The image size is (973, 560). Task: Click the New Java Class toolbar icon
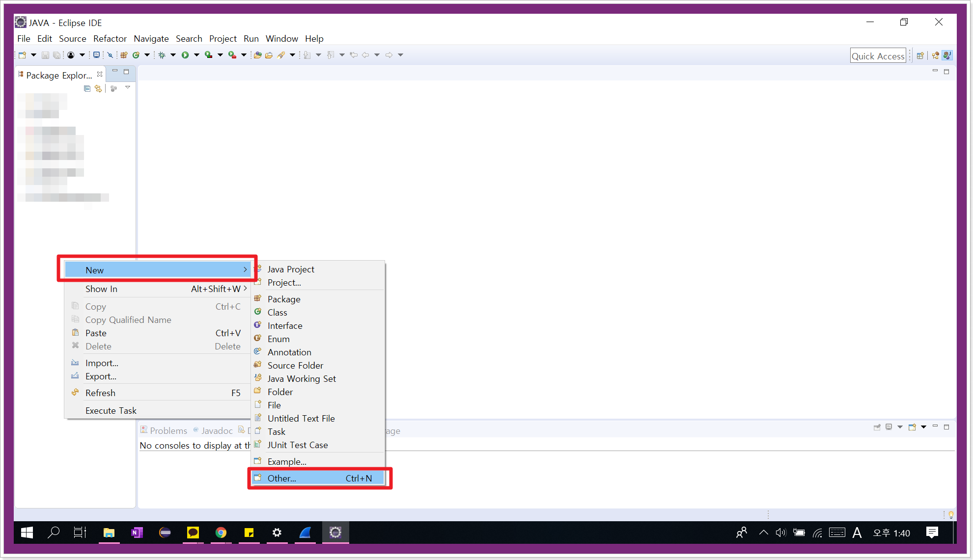coord(136,55)
